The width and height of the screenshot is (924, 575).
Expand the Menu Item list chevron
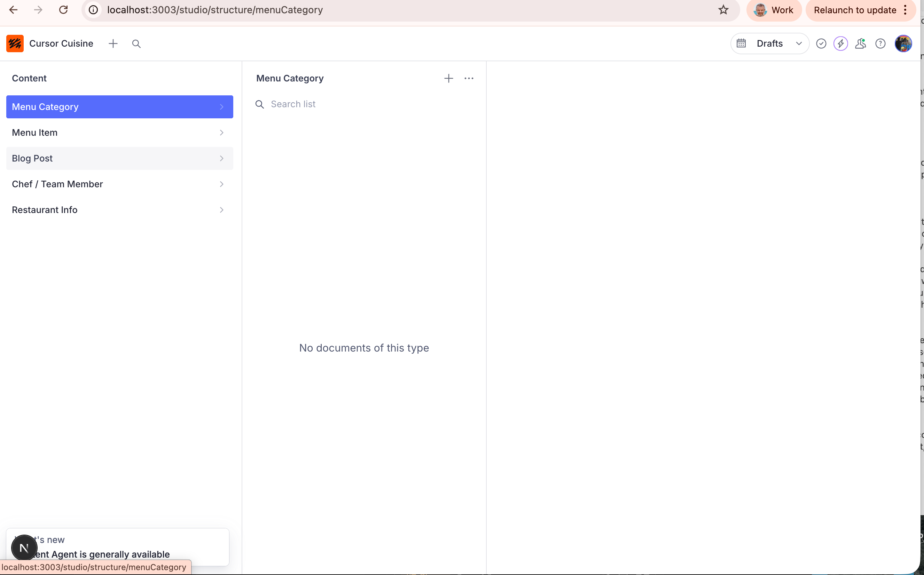tap(221, 132)
